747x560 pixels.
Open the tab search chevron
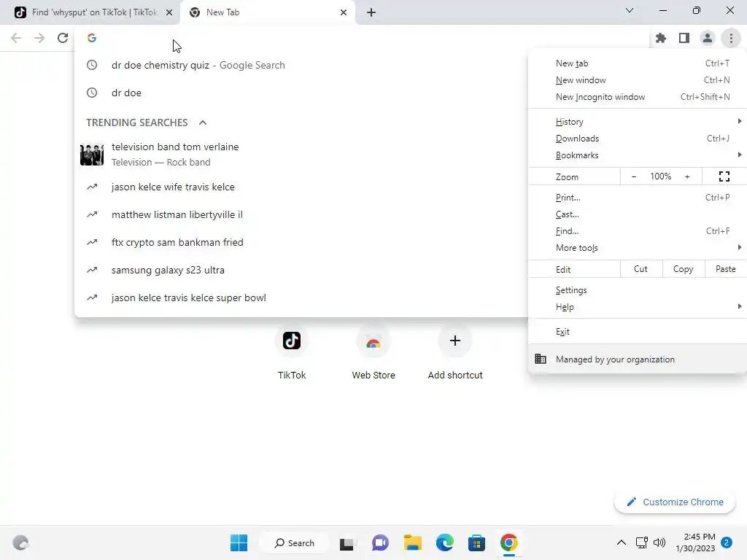[630, 10]
